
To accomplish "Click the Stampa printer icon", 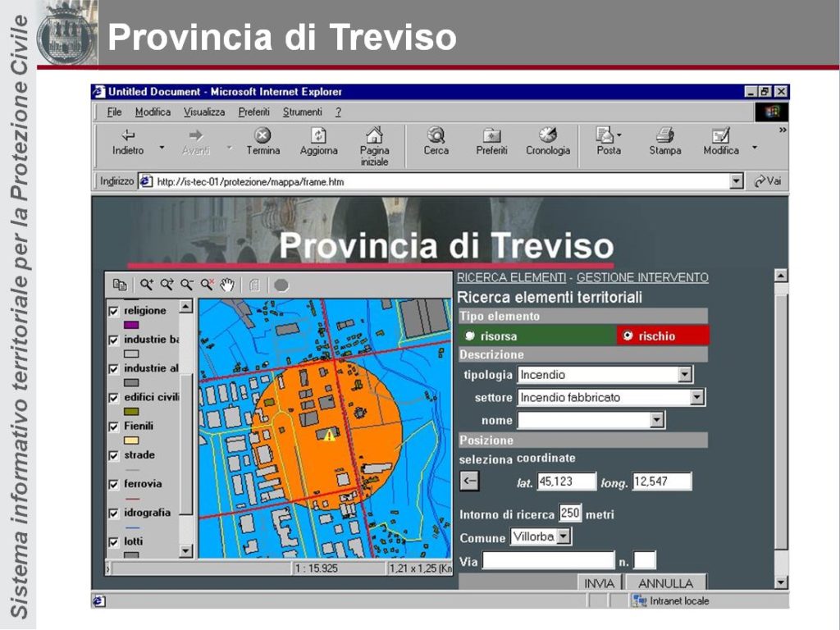I will pos(664,135).
